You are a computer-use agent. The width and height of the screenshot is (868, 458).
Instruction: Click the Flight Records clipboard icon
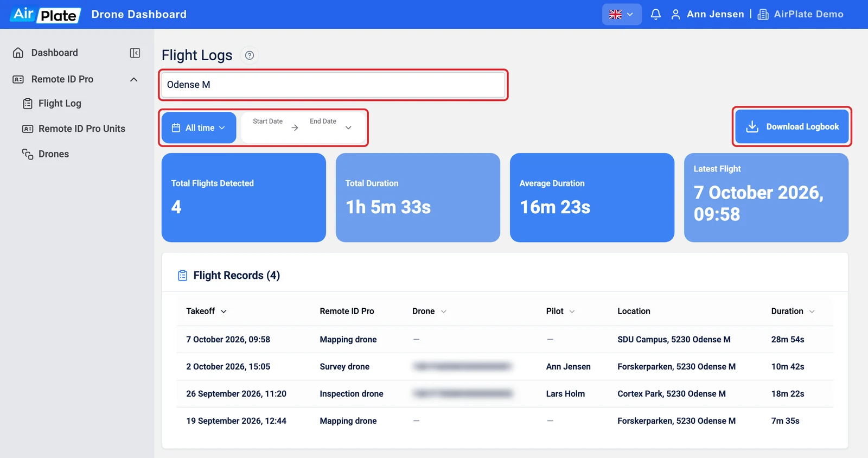pos(183,276)
